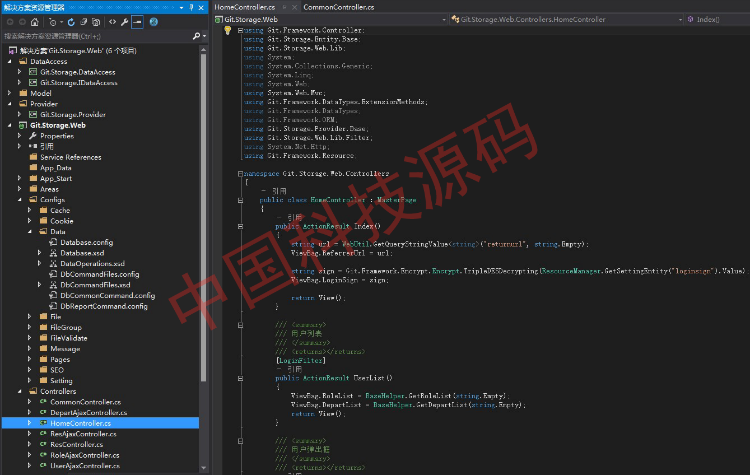Expand the Model solution folder
Image resolution: width=750 pixels, height=475 pixels.
10,93
